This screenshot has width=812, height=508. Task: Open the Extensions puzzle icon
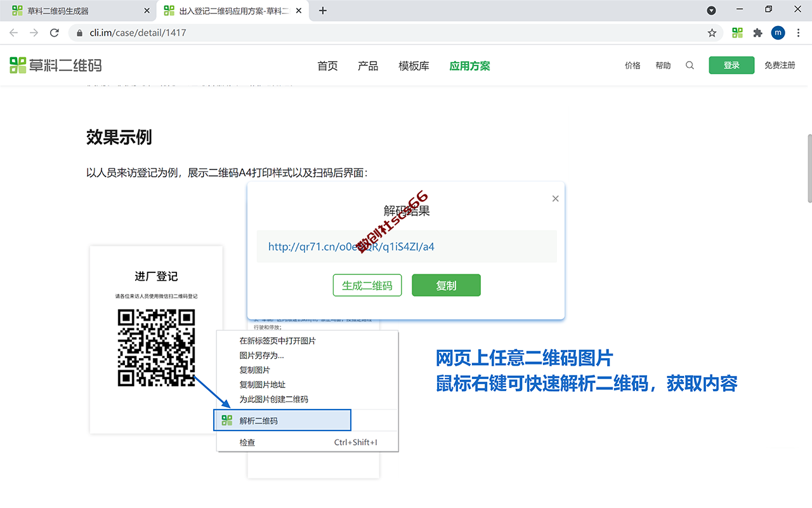pyautogui.click(x=757, y=33)
